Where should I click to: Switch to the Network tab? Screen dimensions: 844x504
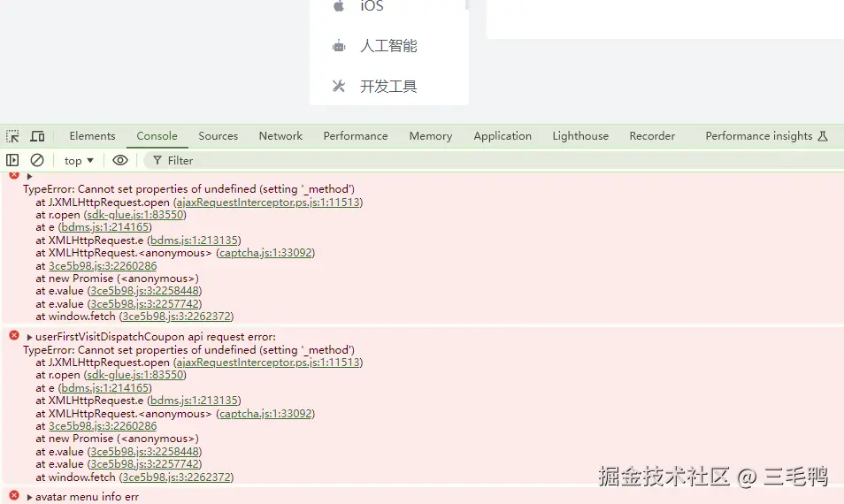click(280, 136)
